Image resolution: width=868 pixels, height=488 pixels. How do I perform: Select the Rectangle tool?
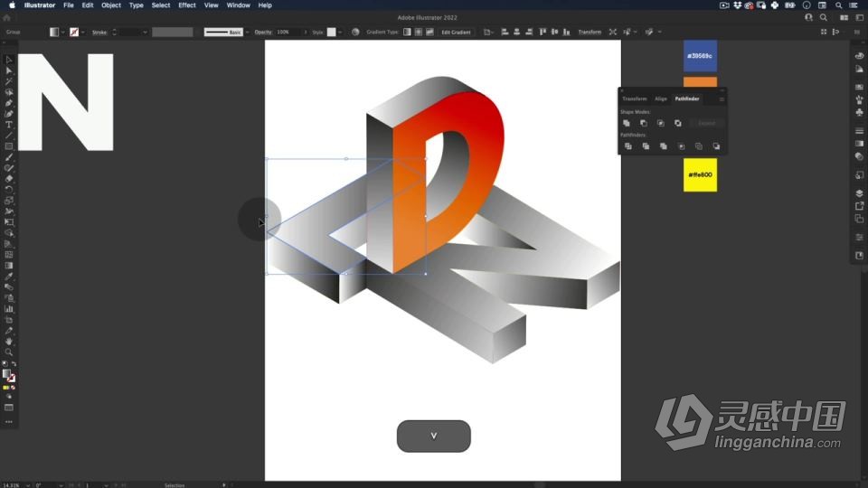(9, 146)
